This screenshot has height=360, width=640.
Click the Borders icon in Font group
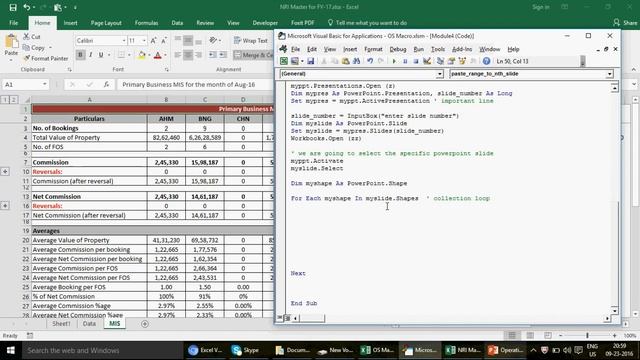tap(121, 55)
